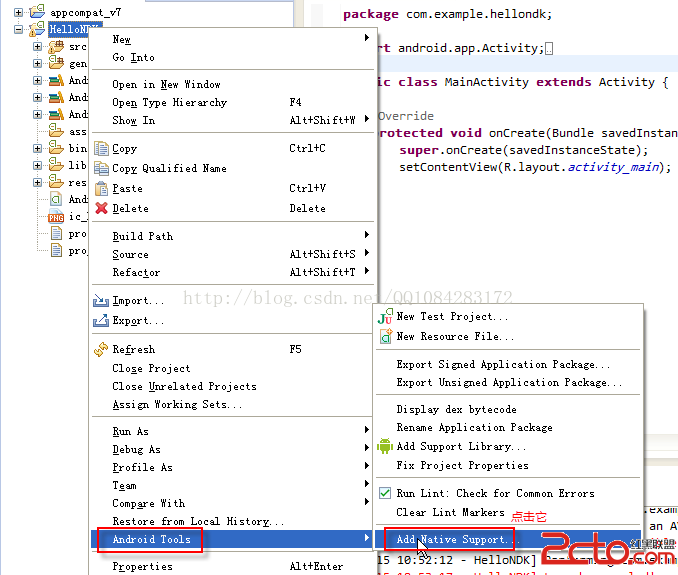Expand the appcompat_v7 project node
678x575 pixels.
click(x=20, y=12)
